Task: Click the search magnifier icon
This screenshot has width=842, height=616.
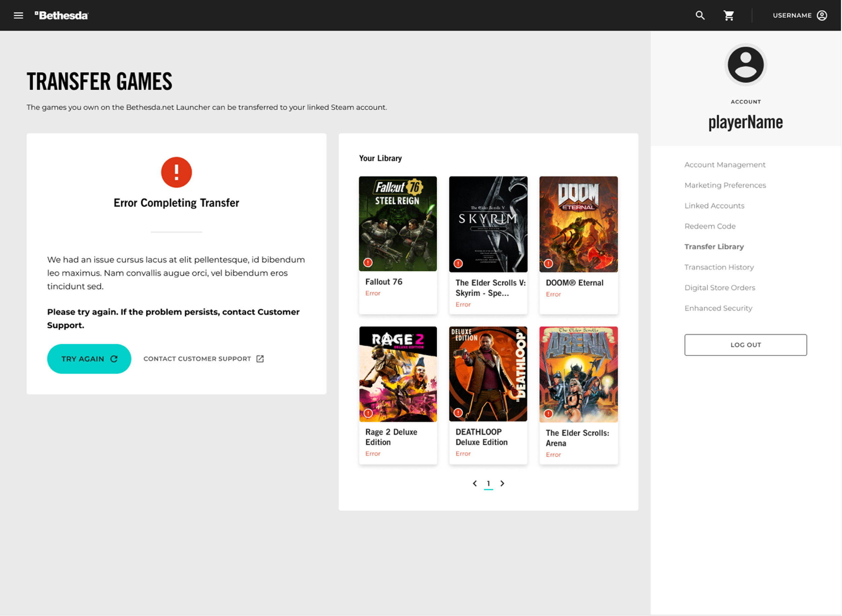Action: [700, 15]
